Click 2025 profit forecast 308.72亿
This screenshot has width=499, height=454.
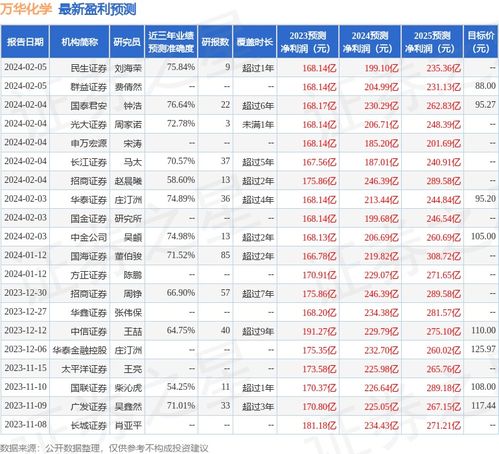444,256
